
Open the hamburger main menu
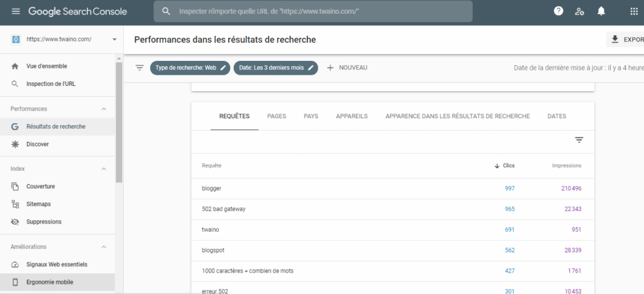(x=16, y=11)
